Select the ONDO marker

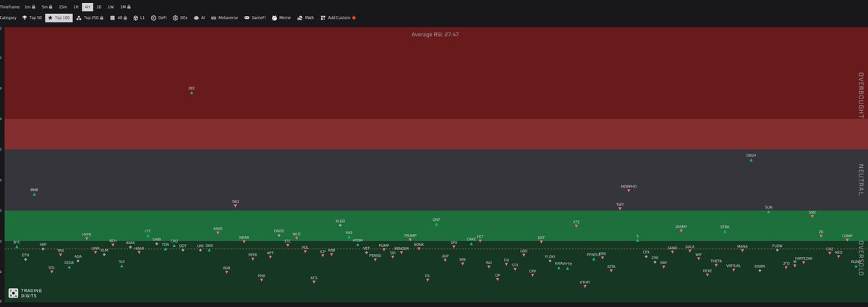click(278, 235)
